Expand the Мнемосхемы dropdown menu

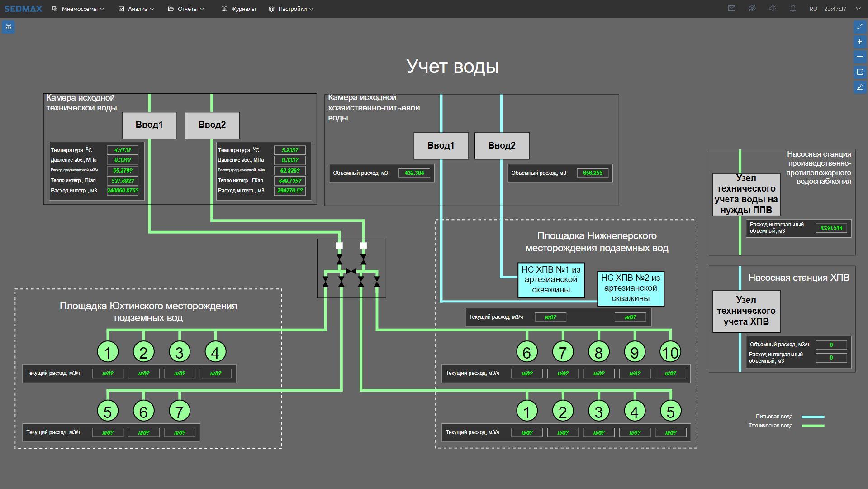79,9
